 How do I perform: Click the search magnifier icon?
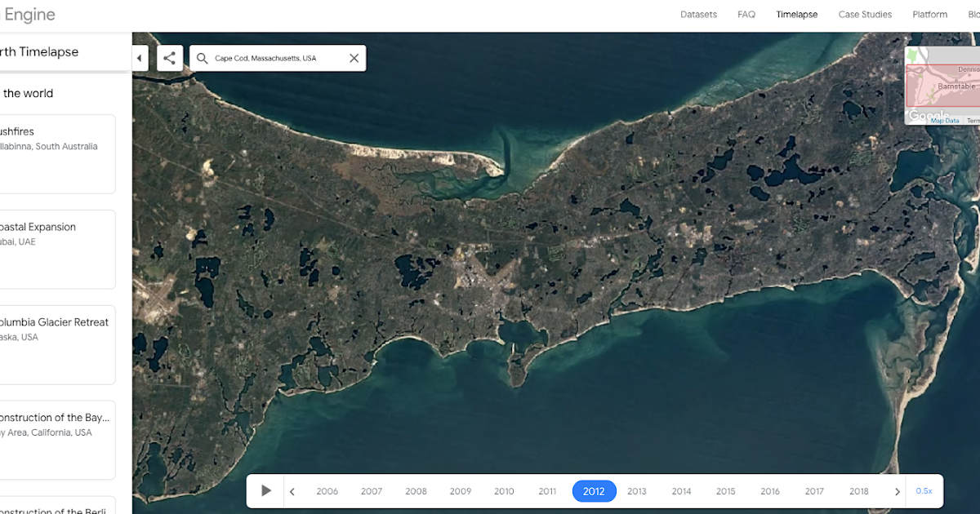click(201, 58)
